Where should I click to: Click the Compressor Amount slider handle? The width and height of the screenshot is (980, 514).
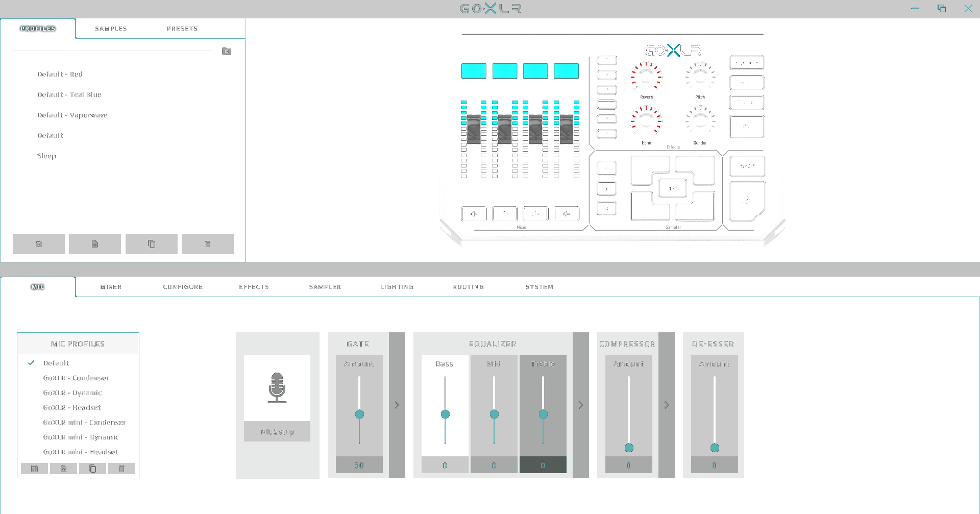coord(629,448)
